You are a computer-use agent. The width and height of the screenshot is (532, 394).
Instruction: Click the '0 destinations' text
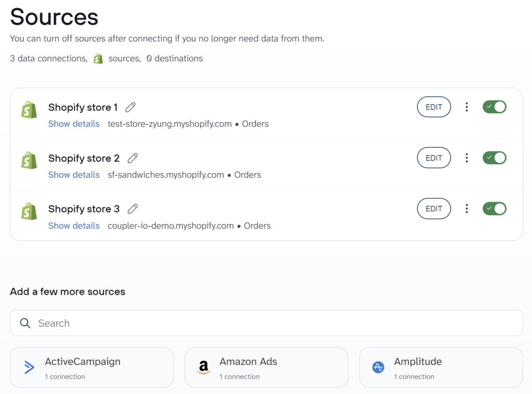click(x=175, y=58)
